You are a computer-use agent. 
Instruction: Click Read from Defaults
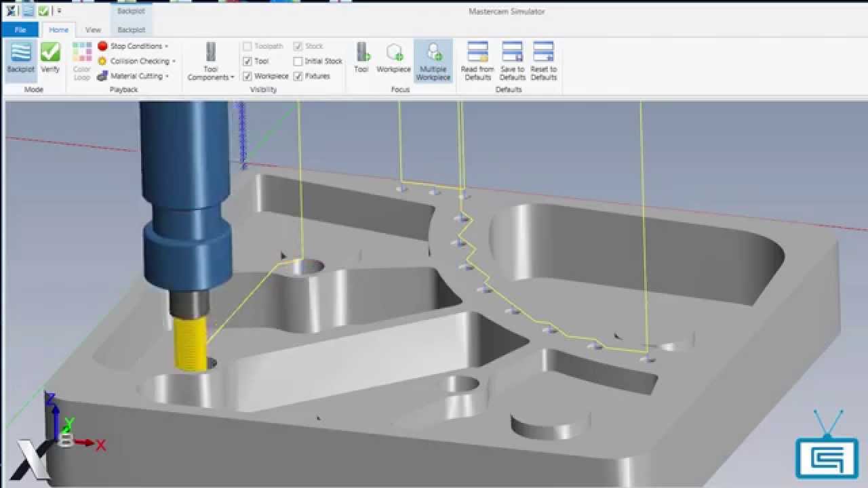(x=477, y=61)
